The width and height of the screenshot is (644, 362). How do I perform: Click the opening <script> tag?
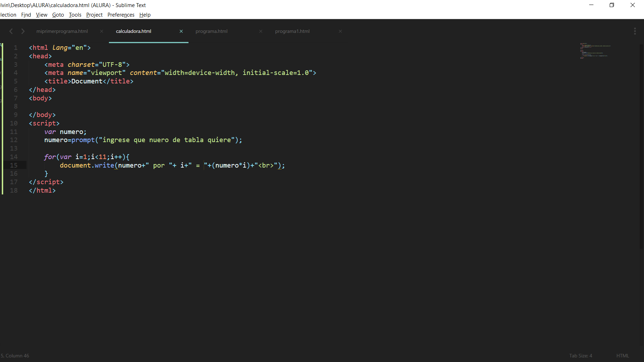[44, 123]
